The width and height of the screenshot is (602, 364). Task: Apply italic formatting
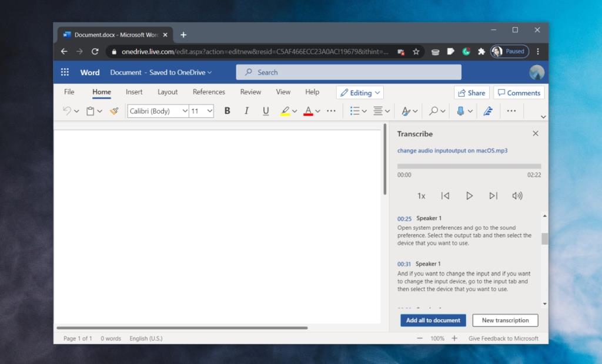pyautogui.click(x=246, y=110)
